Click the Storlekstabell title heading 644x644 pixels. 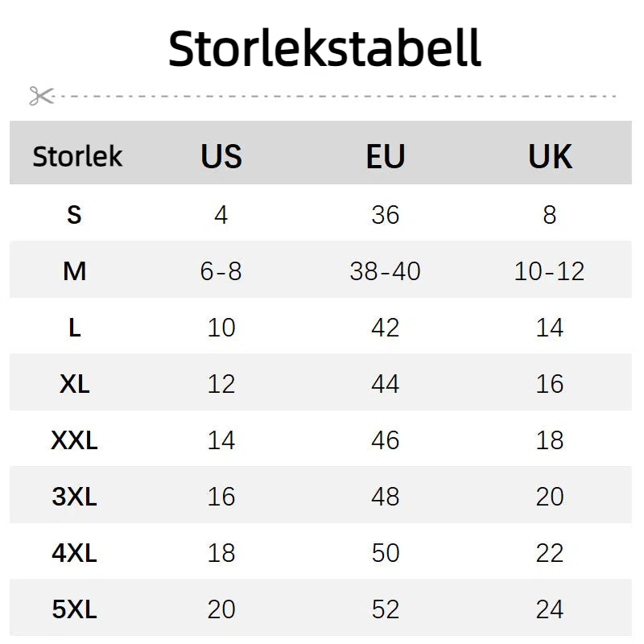point(324,49)
